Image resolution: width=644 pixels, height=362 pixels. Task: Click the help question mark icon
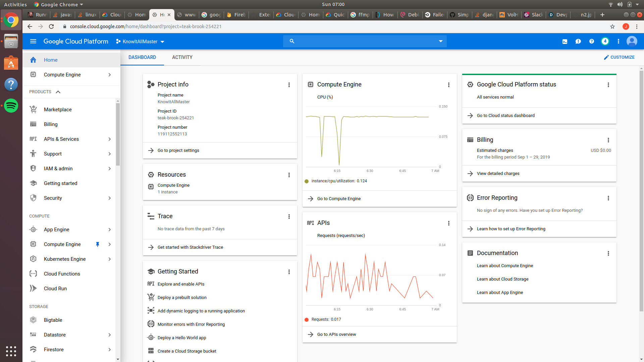[591, 41]
